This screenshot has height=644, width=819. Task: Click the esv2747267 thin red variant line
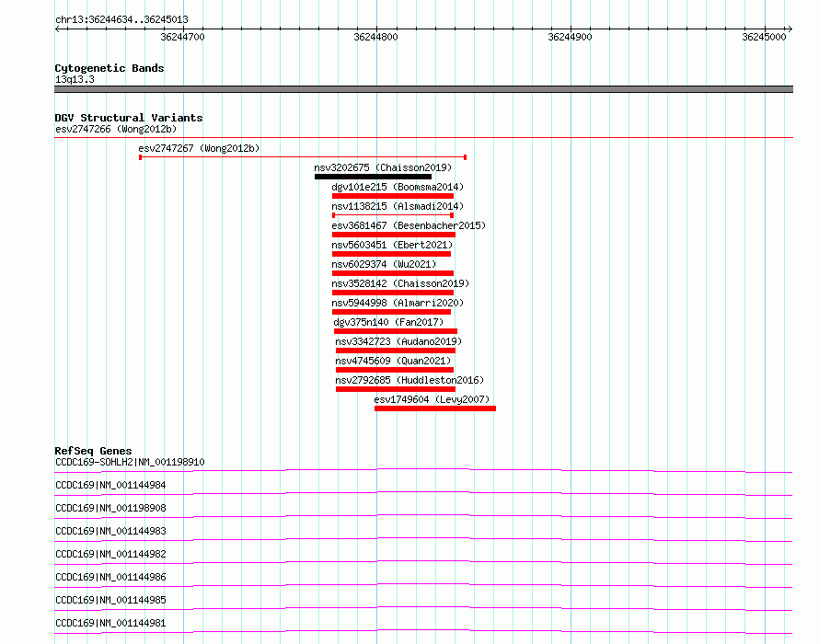click(303, 157)
